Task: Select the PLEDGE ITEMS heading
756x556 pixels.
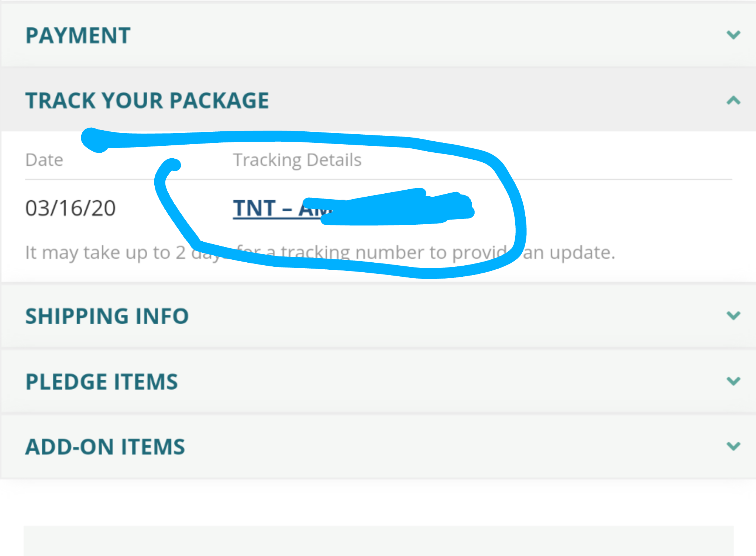Action: [x=102, y=381]
